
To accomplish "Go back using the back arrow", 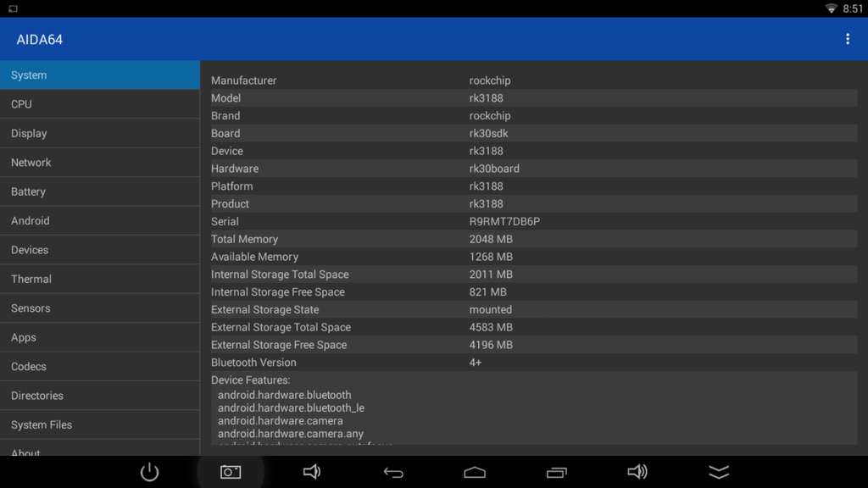I will pyautogui.click(x=393, y=472).
